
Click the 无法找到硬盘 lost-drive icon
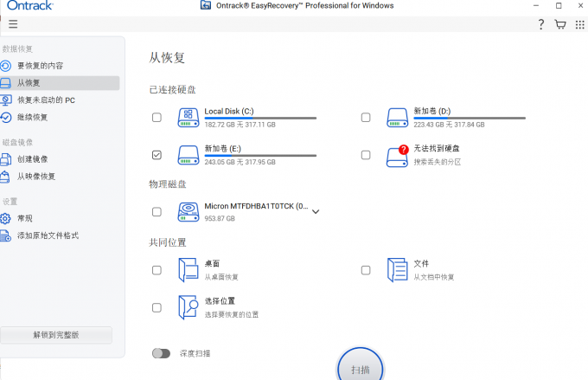398,156
